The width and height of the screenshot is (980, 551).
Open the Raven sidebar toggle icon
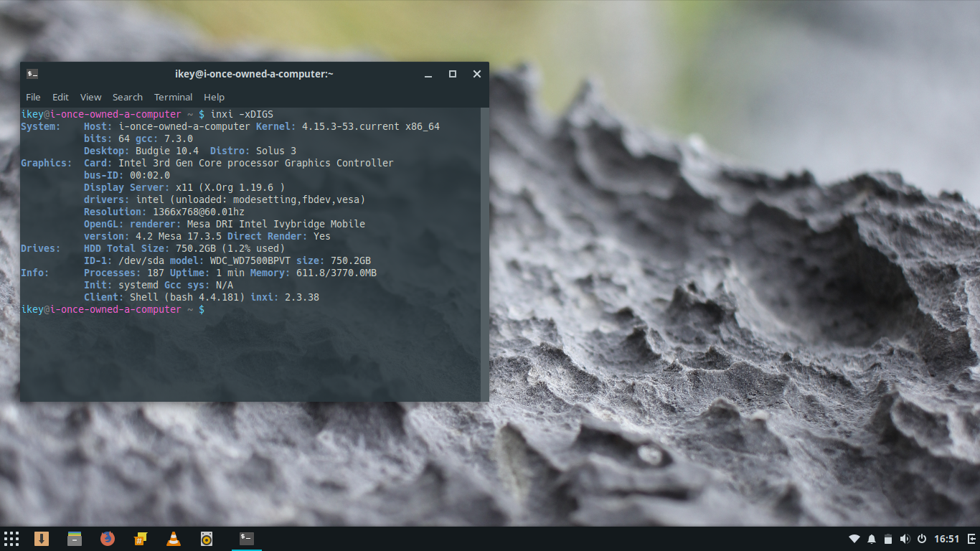click(971, 539)
